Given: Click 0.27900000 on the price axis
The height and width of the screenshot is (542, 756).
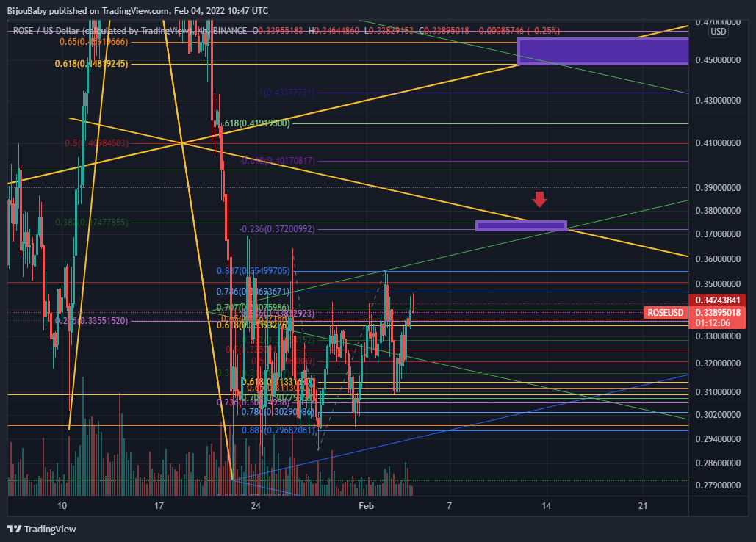Looking at the screenshot, I should click(718, 485).
